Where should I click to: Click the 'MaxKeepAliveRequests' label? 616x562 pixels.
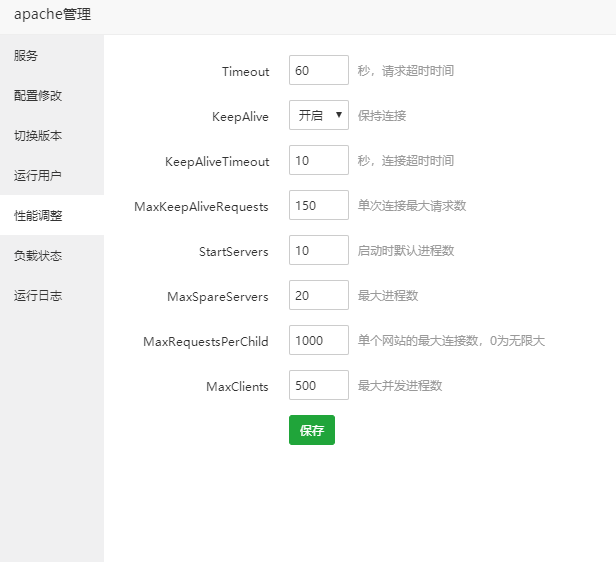[x=202, y=207]
